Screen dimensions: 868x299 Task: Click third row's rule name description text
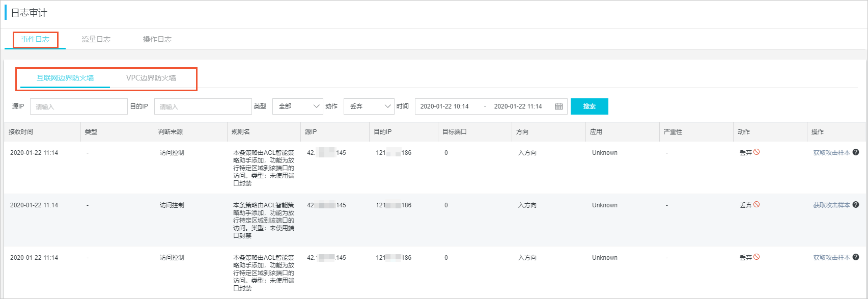(x=264, y=273)
